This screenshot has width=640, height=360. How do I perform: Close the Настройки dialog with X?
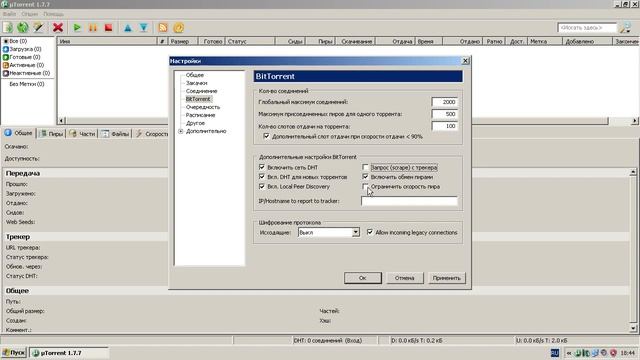(465, 61)
